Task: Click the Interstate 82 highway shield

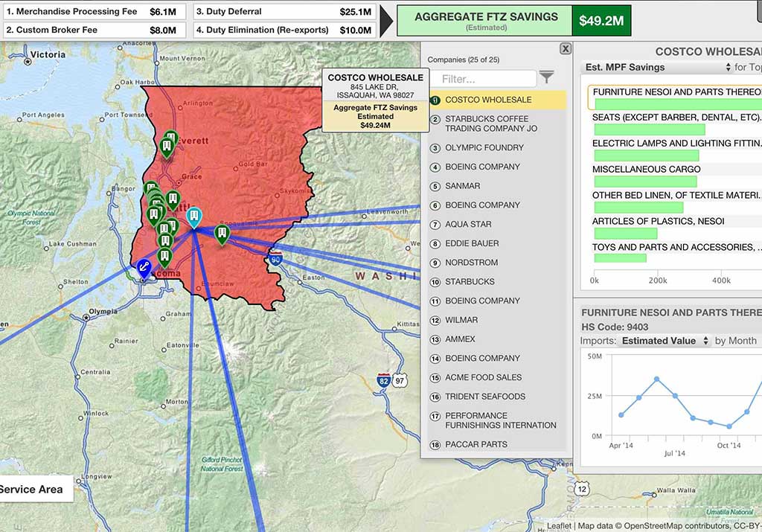Action: [x=384, y=380]
